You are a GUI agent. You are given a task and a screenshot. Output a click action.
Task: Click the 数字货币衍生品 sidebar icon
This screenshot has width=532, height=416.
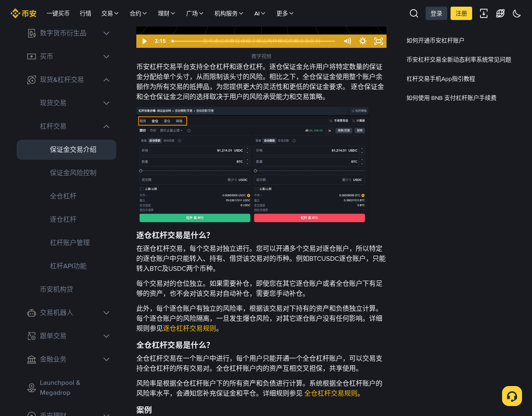(32, 33)
